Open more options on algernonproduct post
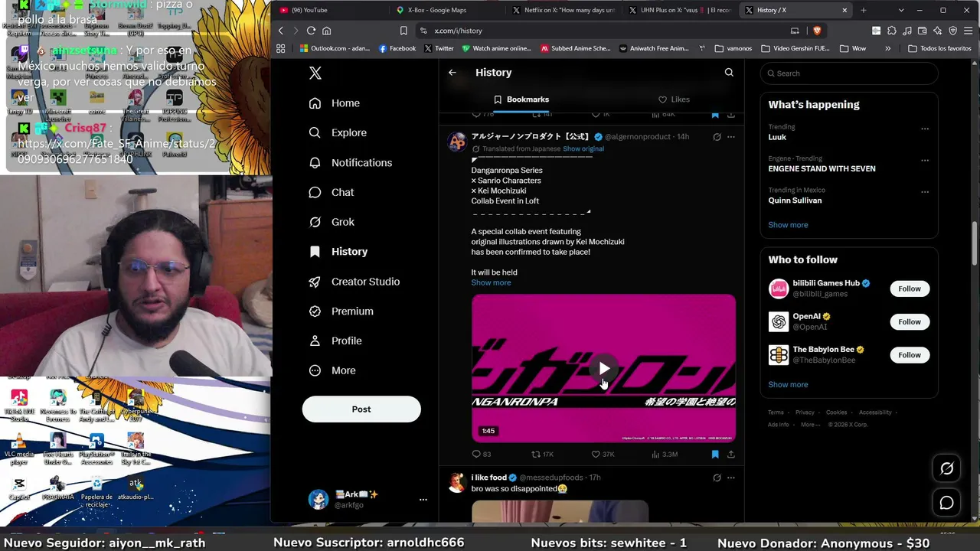The height and width of the screenshot is (551, 980). [x=731, y=137]
